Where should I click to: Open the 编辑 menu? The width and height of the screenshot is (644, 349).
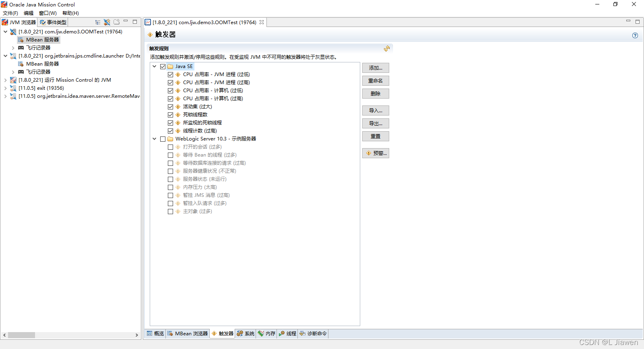point(29,13)
